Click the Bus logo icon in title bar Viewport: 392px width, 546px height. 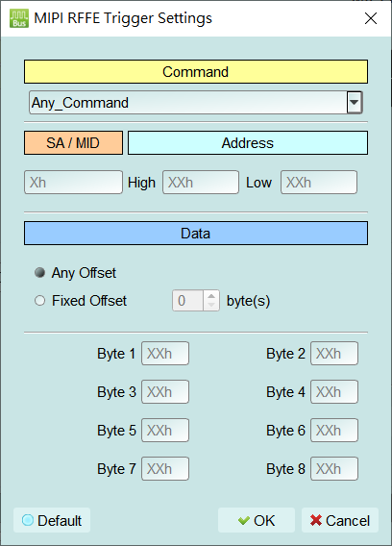click(x=19, y=18)
